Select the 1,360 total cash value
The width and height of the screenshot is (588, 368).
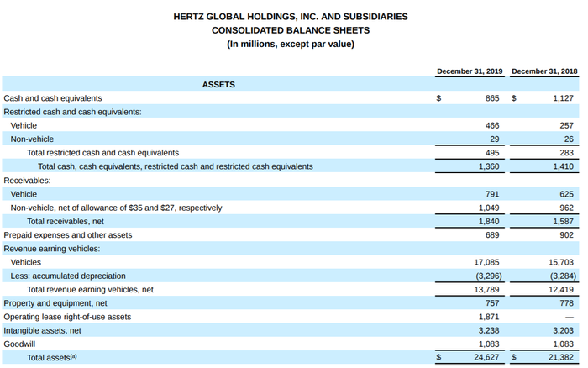click(x=489, y=166)
